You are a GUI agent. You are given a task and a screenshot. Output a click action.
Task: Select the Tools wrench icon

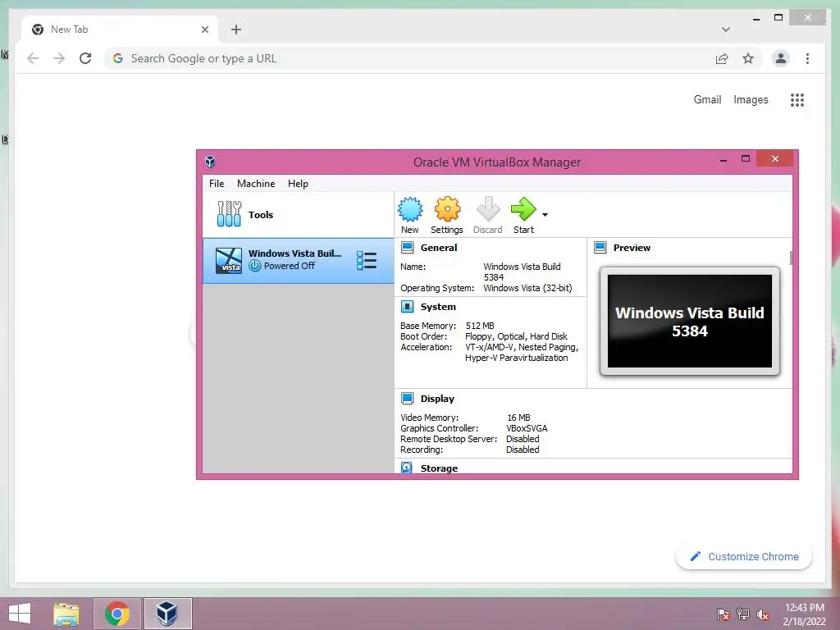(x=230, y=214)
